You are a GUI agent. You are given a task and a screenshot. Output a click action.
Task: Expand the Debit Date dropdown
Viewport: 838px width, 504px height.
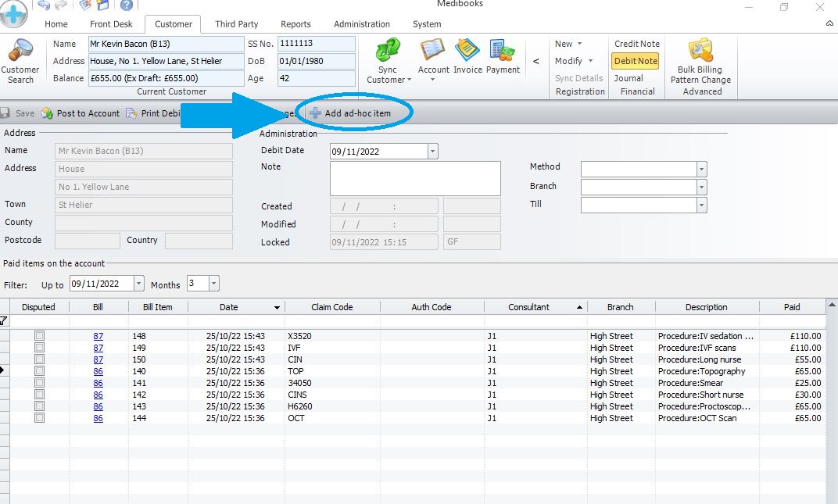click(433, 152)
